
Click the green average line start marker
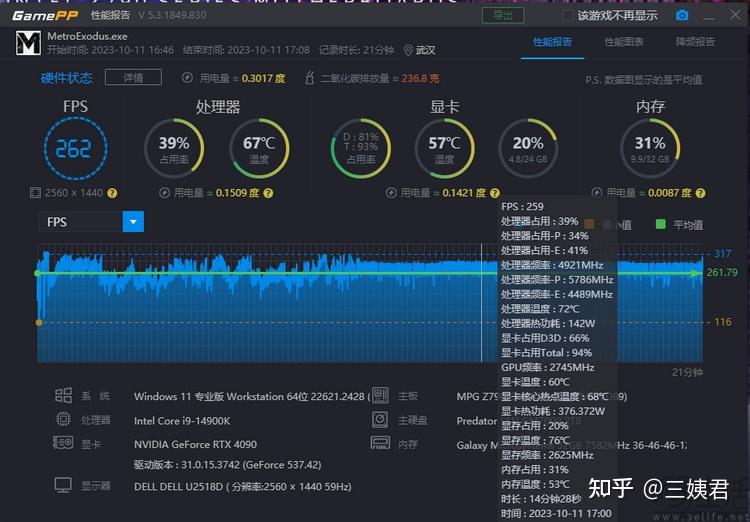(x=38, y=273)
